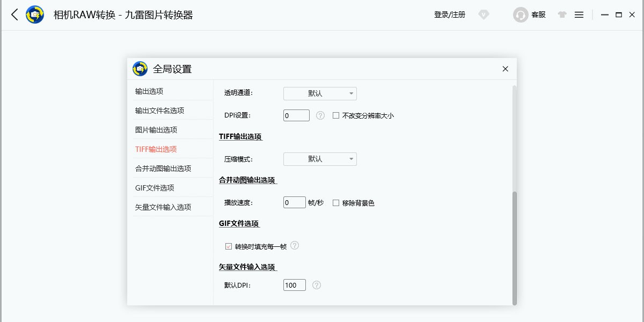Open the skin shirt icon

click(x=562, y=15)
